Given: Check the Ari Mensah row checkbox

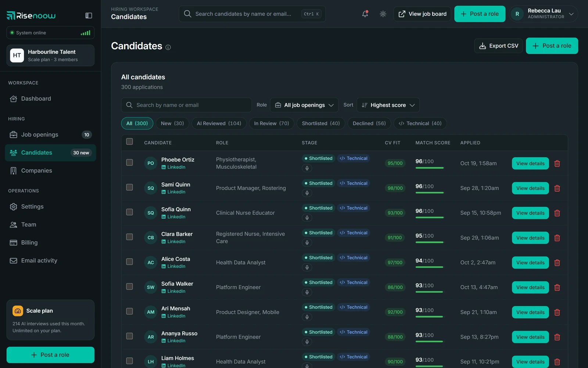Looking at the screenshot, I should (x=129, y=311).
